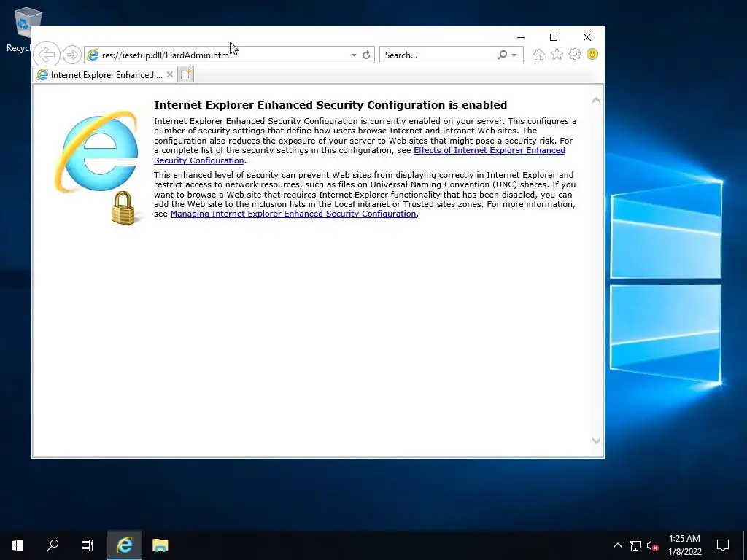Open the clock showing 1:25 AM
This screenshot has height=560, width=747.
(685, 545)
